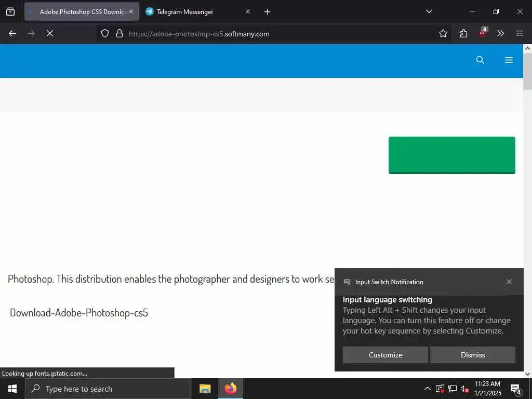Stop loading the page
Screen dimensions: 532x399
coord(50,33)
